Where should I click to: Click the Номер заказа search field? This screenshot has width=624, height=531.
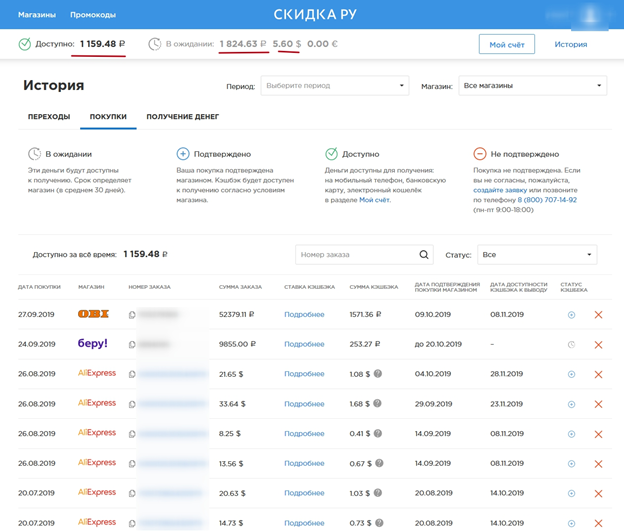tap(355, 255)
